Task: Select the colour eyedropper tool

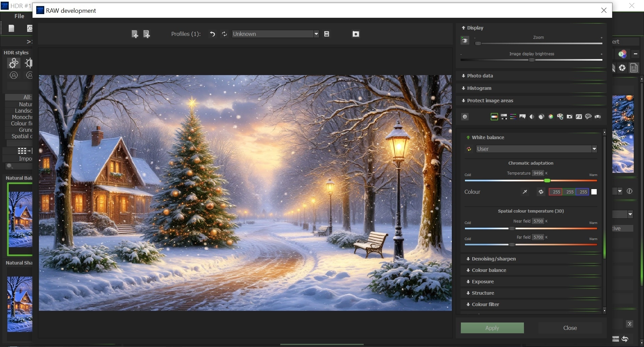Action: point(525,192)
